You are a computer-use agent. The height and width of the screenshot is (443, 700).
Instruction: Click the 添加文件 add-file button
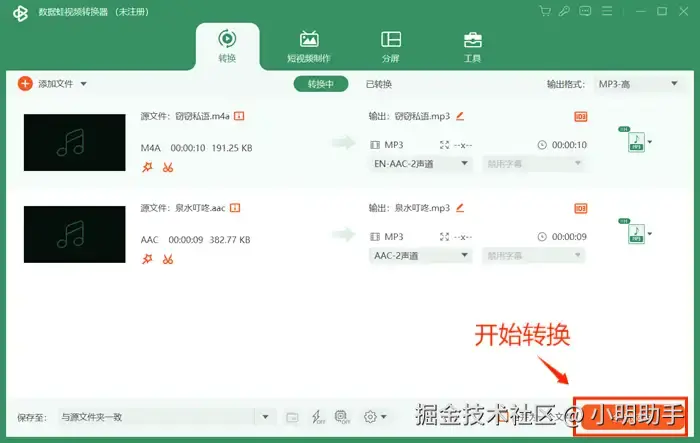[46, 84]
